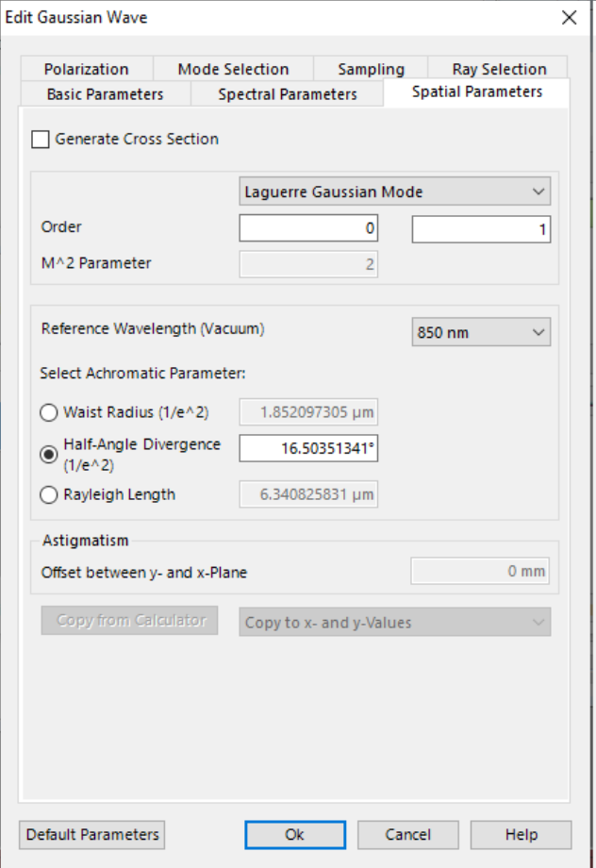
Task: Click the Order label
Action: point(61,227)
